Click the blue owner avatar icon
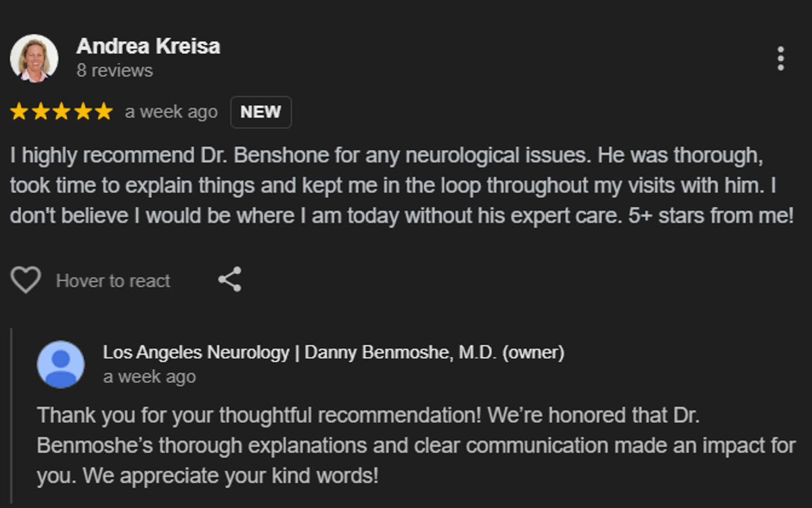 coord(61,365)
